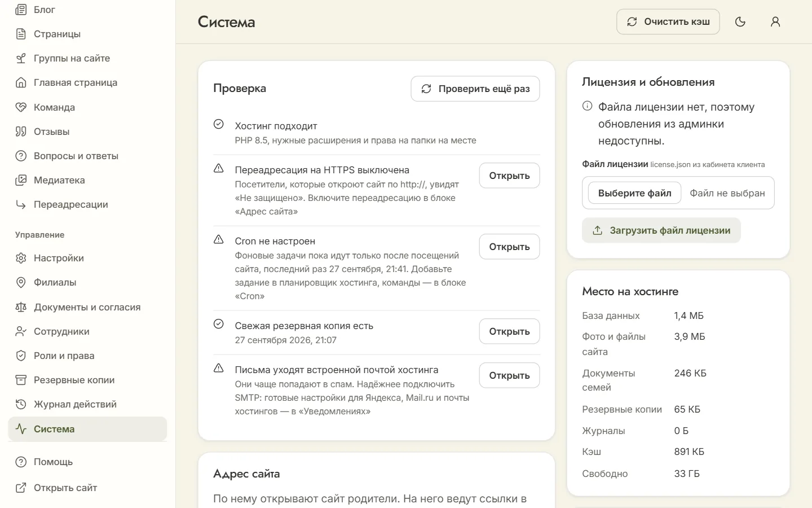Click Открыть for Свежая резервная копия
The image size is (812, 508).
(509, 331)
